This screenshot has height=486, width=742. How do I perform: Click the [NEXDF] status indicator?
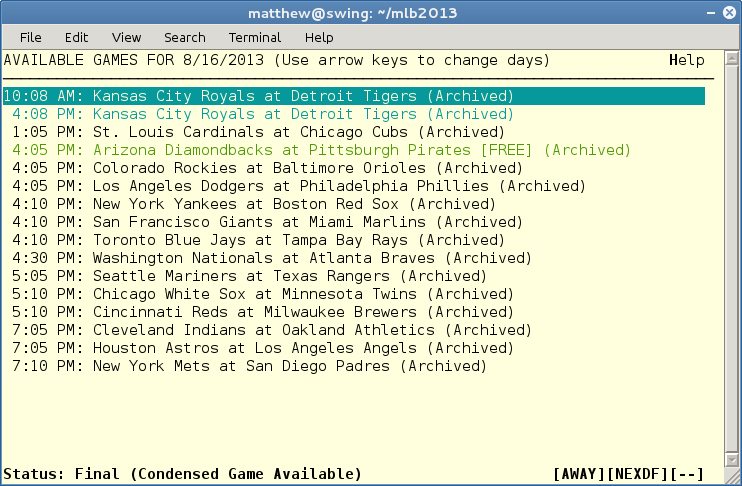[637, 474]
